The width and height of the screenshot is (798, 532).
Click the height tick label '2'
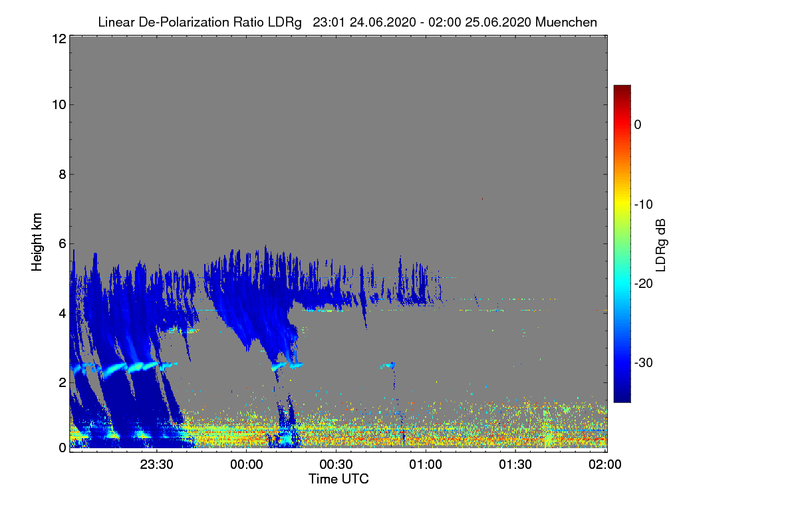61,382
